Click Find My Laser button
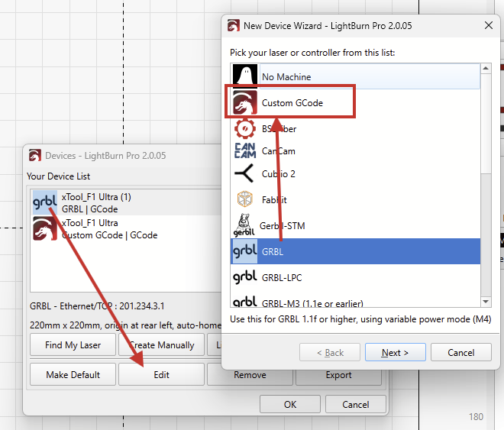504x430 pixels. (x=73, y=344)
